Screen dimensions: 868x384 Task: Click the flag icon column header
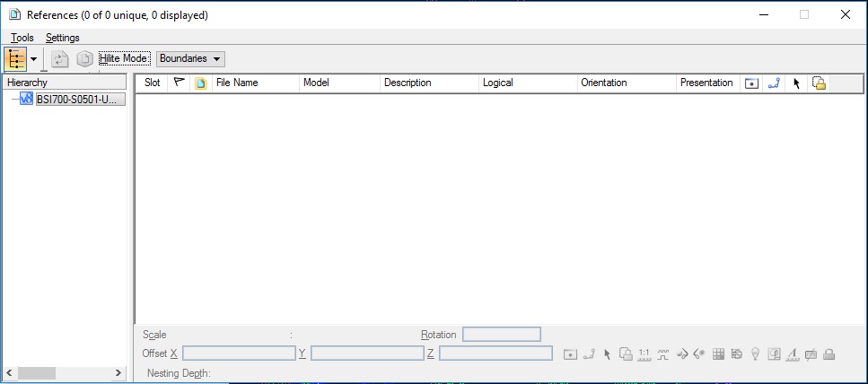point(179,83)
